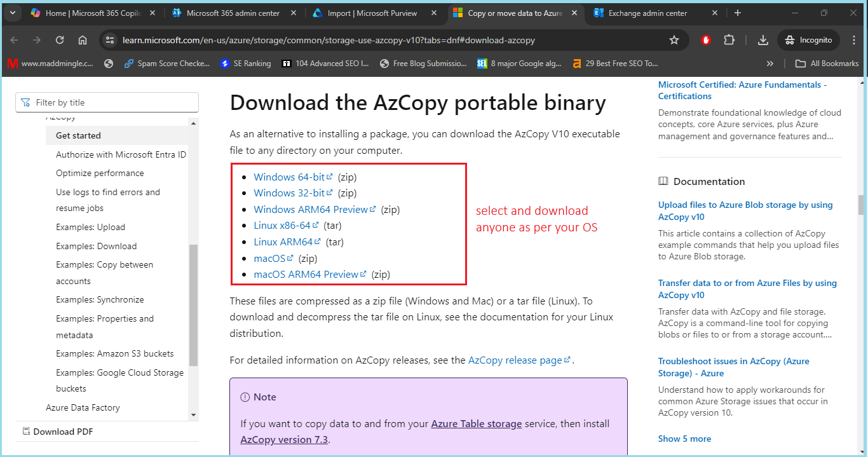868x457 pixels.
Task: Open Use logs to find errors and resume jobs
Action: (108, 200)
